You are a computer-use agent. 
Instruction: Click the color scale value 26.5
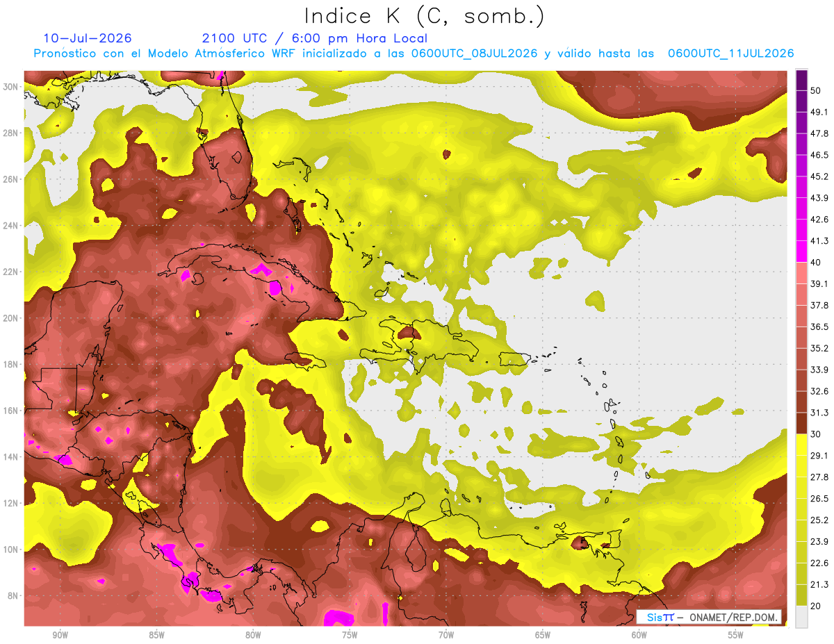[x=820, y=498]
